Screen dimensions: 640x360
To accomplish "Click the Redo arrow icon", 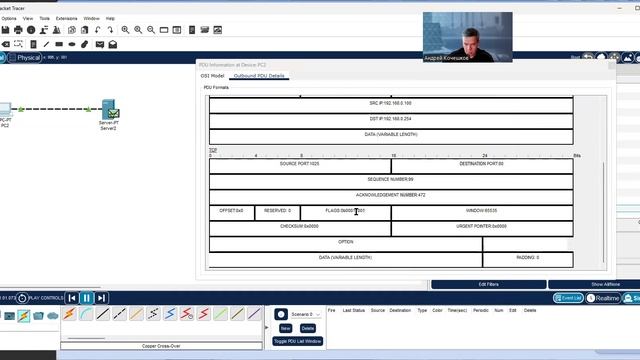I will [110, 30].
